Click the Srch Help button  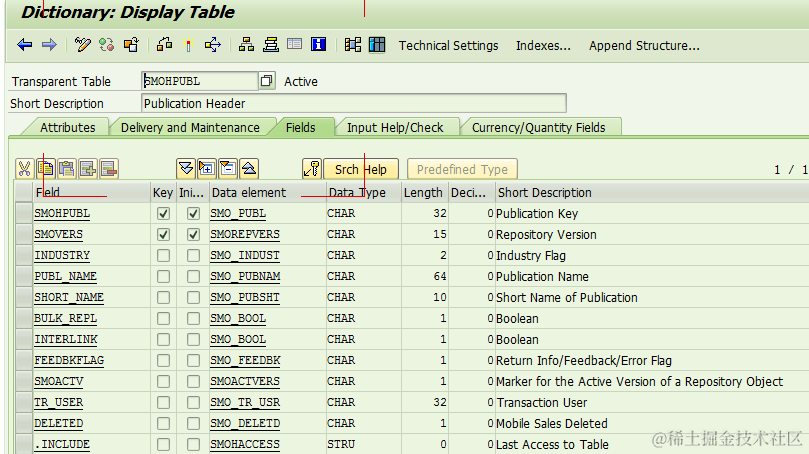click(361, 169)
